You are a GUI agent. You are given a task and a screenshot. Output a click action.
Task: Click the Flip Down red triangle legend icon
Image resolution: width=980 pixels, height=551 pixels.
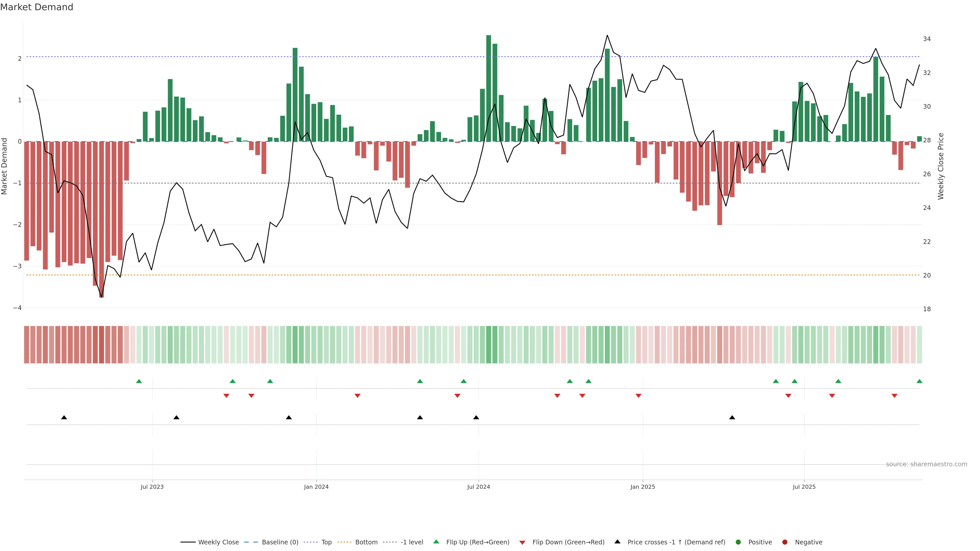pos(522,542)
